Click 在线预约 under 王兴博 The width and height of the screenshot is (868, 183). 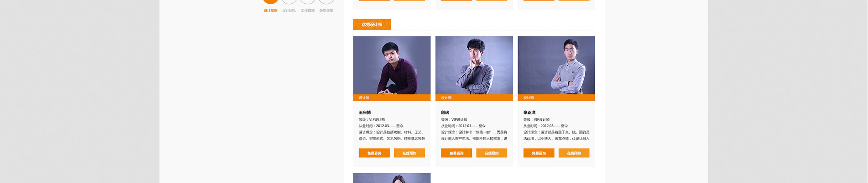pyautogui.click(x=409, y=153)
